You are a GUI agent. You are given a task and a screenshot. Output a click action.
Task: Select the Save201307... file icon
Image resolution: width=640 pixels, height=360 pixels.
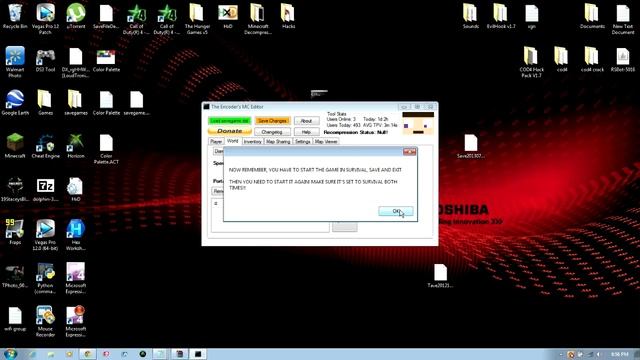click(x=471, y=147)
